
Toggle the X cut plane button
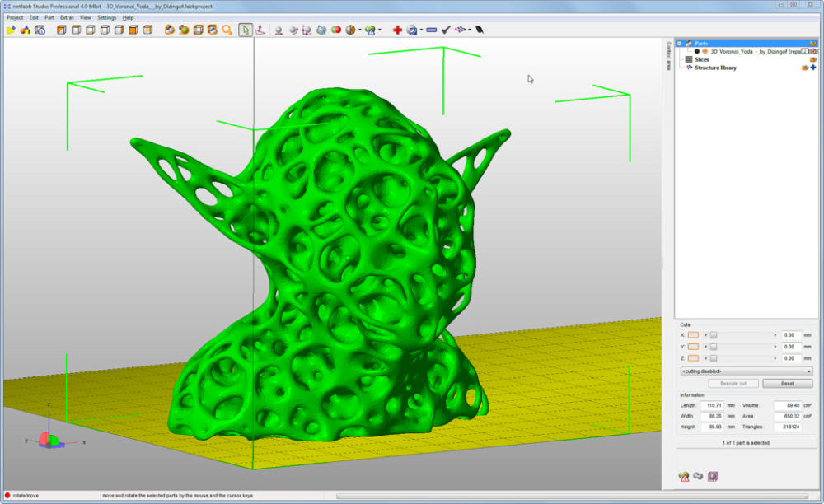693,335
